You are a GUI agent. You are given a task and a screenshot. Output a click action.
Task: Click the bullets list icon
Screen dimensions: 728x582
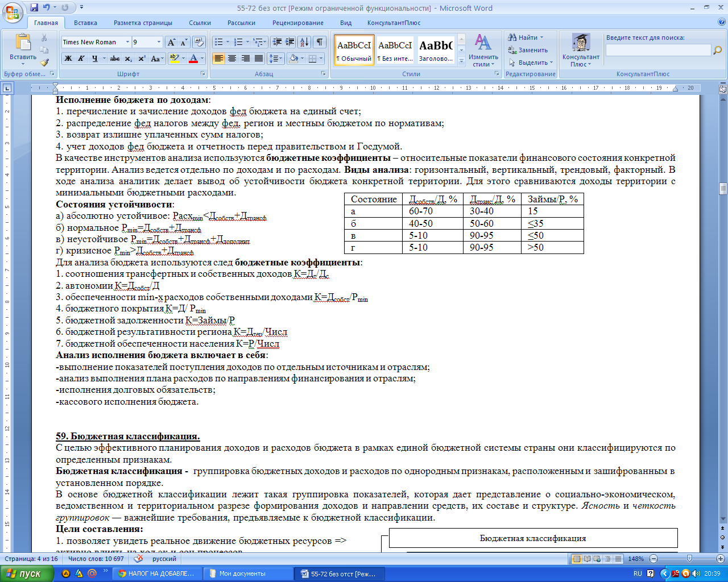[x=219, y=42]
